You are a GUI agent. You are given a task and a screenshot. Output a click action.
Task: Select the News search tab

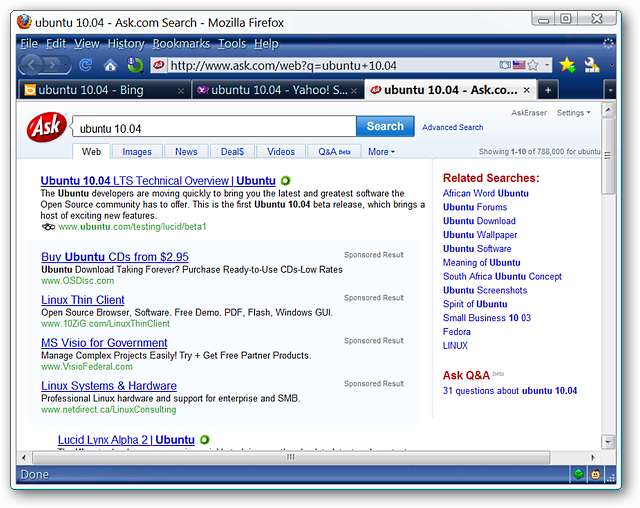point(186,152)
